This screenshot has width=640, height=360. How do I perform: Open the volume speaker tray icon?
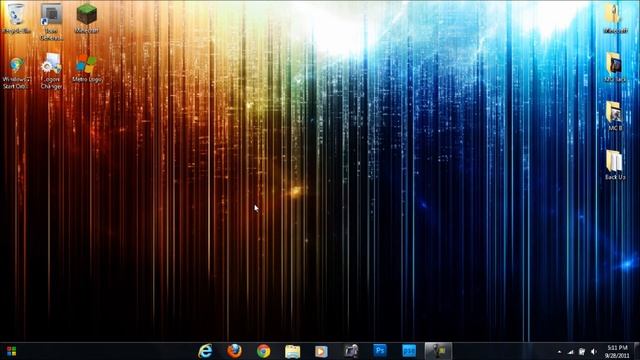[x=594, y=352]
